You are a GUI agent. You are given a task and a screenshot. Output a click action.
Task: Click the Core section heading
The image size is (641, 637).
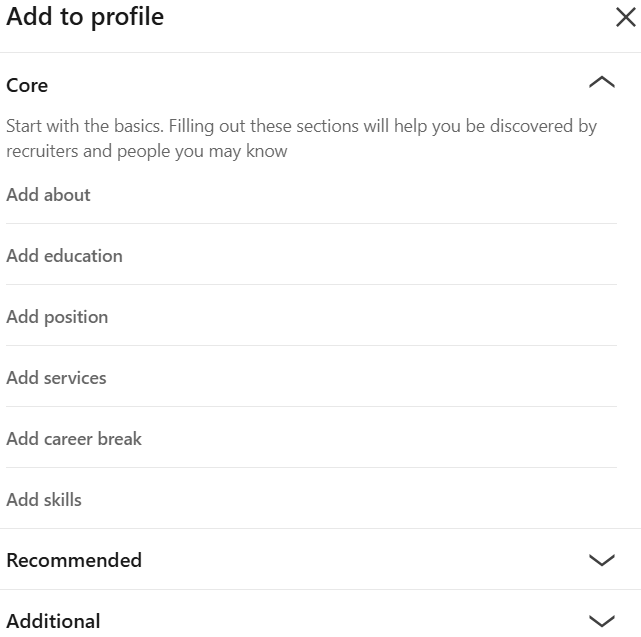(x=27, y=85)
